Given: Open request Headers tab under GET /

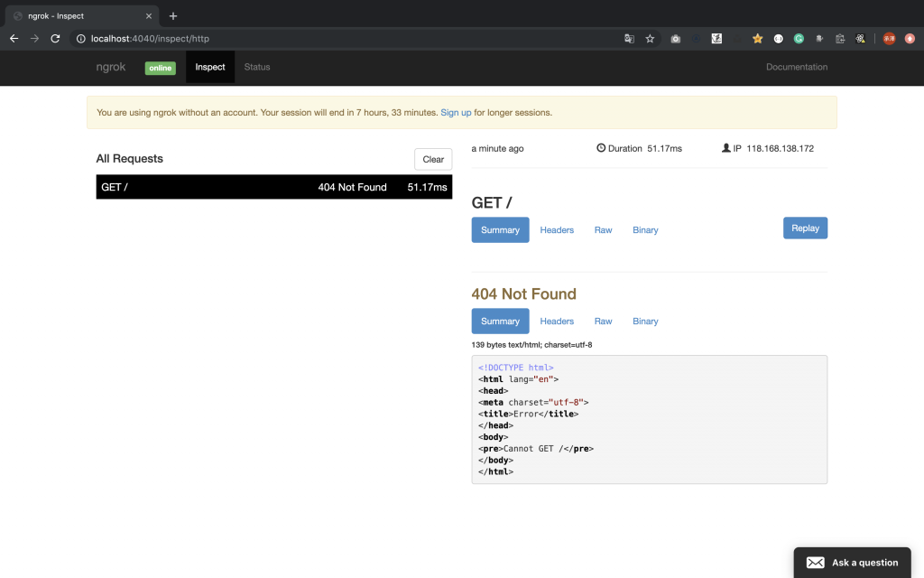Looking at the screenshot, I should click(557, 230).
